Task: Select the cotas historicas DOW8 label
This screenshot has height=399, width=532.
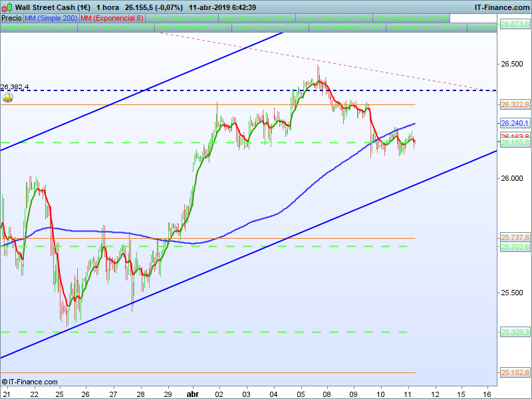Action: 271,27
